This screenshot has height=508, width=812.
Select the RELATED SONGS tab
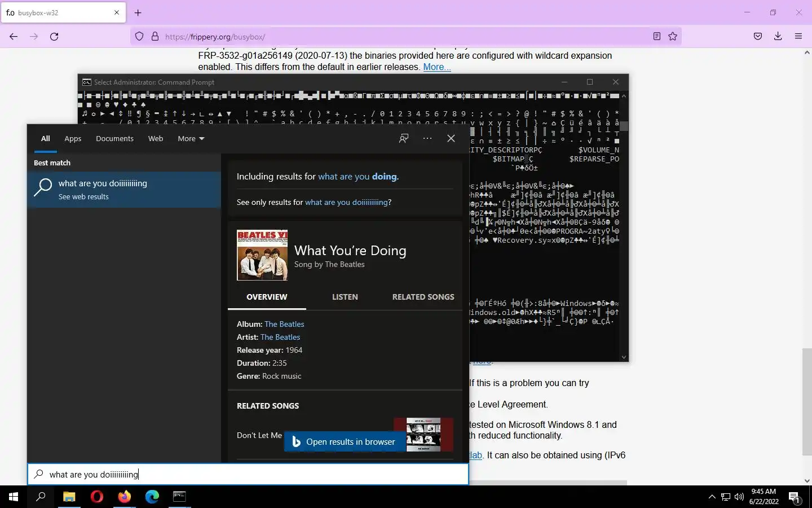[423, 297]
